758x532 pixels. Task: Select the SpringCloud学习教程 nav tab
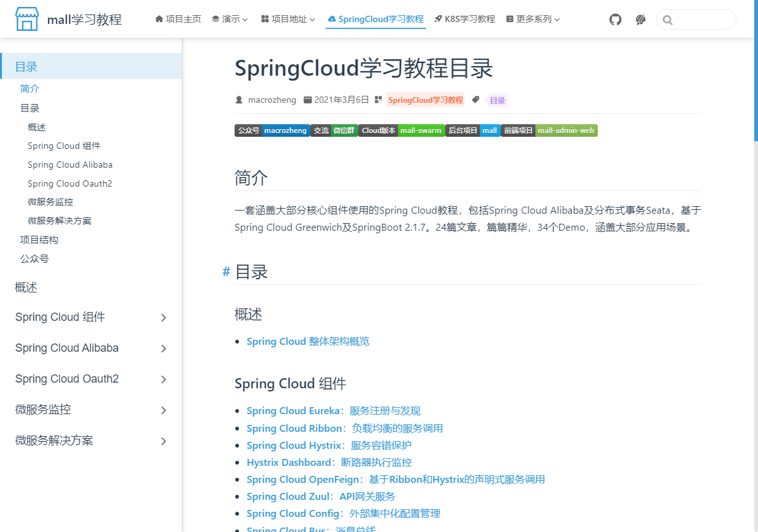coord(376,19)
